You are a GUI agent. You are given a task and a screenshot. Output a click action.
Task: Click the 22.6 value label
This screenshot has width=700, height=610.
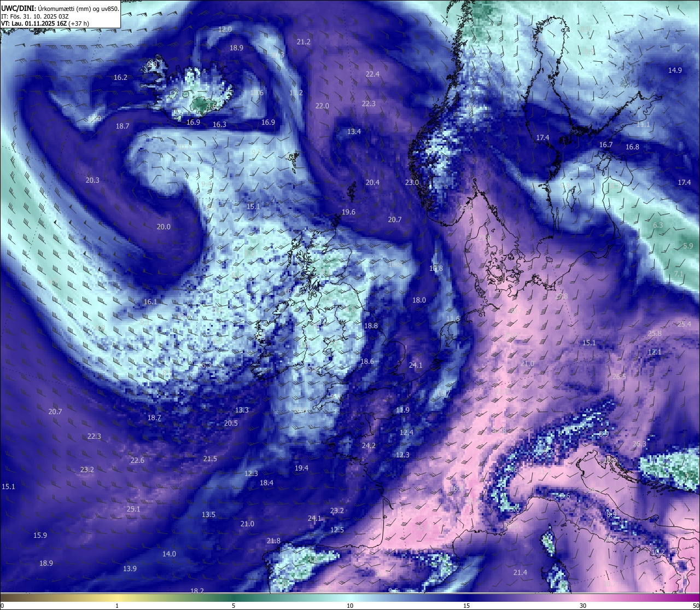(x=137, y=460)
